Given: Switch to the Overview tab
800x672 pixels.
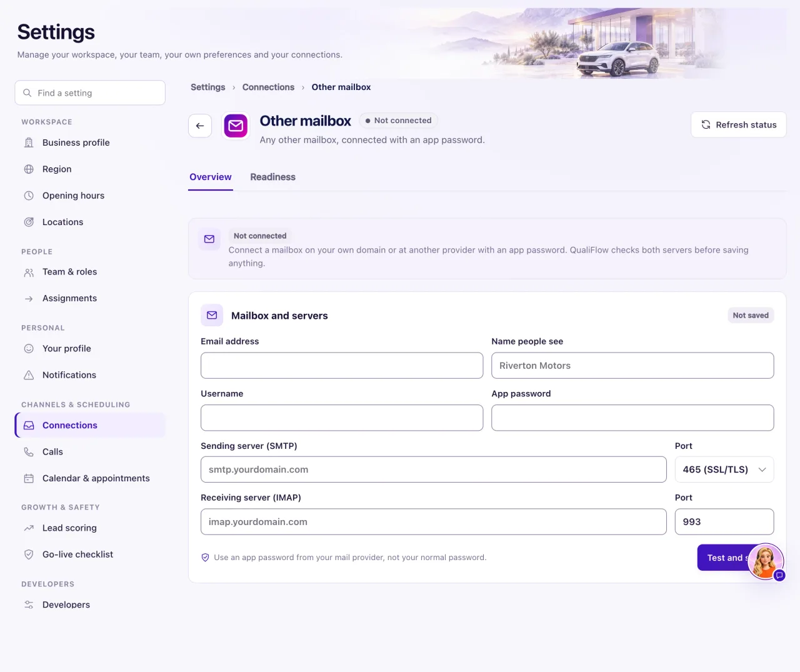Looking at the screenshot, I should point(211,178).
